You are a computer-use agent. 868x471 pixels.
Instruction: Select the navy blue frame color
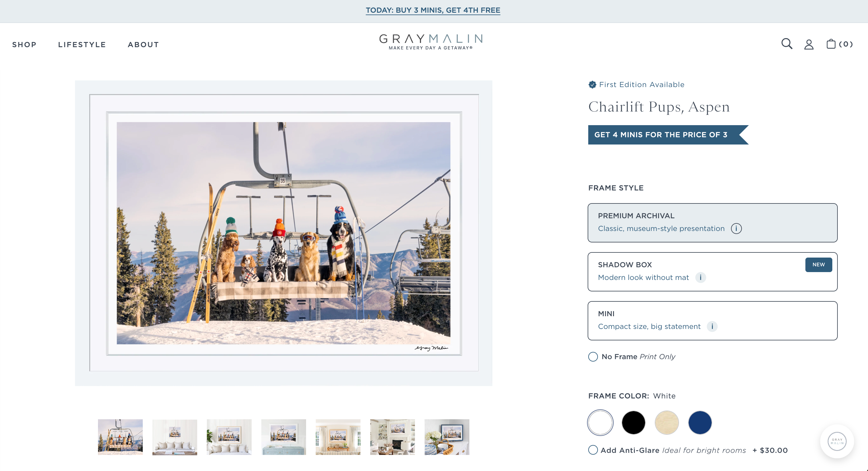click(x=700, y=422)
